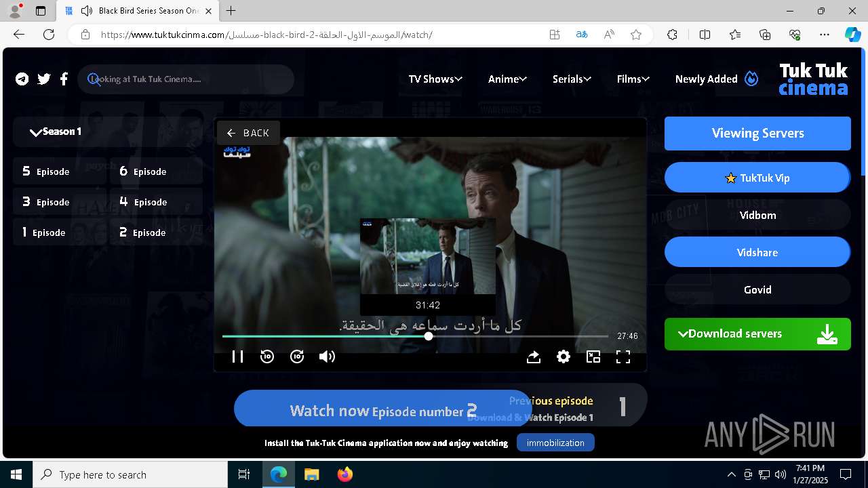Select Episode 2
The width and height of the screenshot is (868, 488).
coord(157,232)
